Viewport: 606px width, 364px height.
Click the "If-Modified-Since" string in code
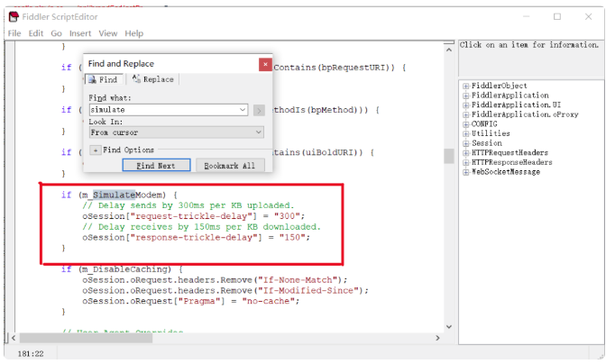coord(311,291)
